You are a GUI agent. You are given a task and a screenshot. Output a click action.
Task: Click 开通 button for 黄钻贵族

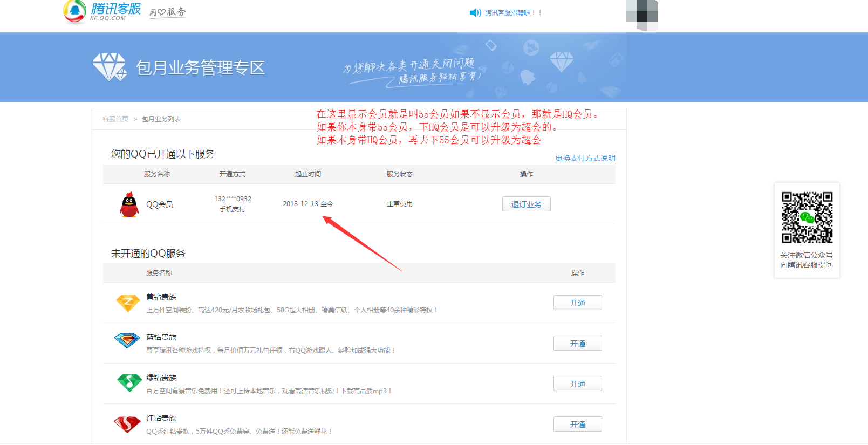(578, 303)
